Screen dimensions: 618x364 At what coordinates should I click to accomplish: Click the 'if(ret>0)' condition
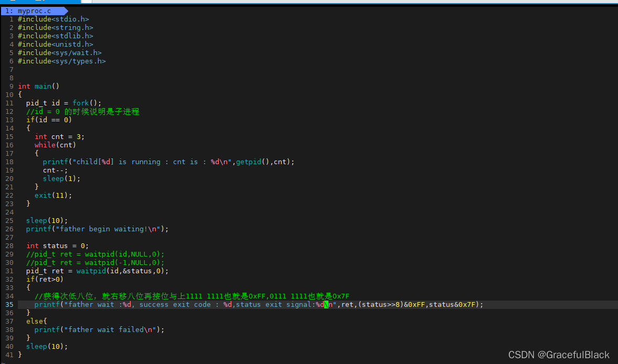[45, 280]
